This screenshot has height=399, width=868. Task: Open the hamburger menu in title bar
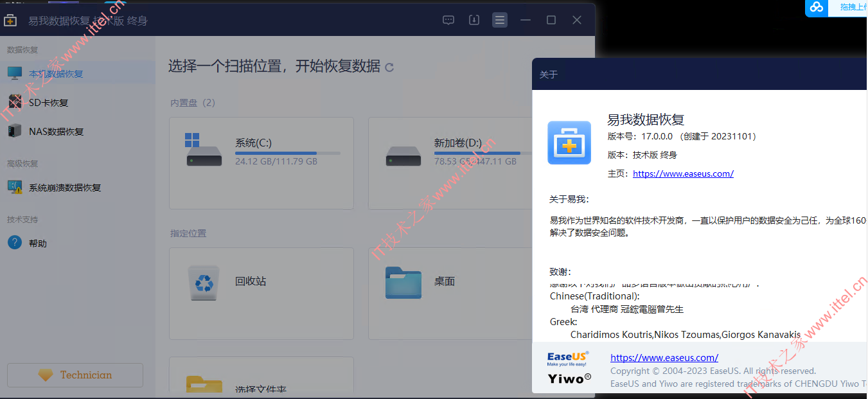coord(500,20)
